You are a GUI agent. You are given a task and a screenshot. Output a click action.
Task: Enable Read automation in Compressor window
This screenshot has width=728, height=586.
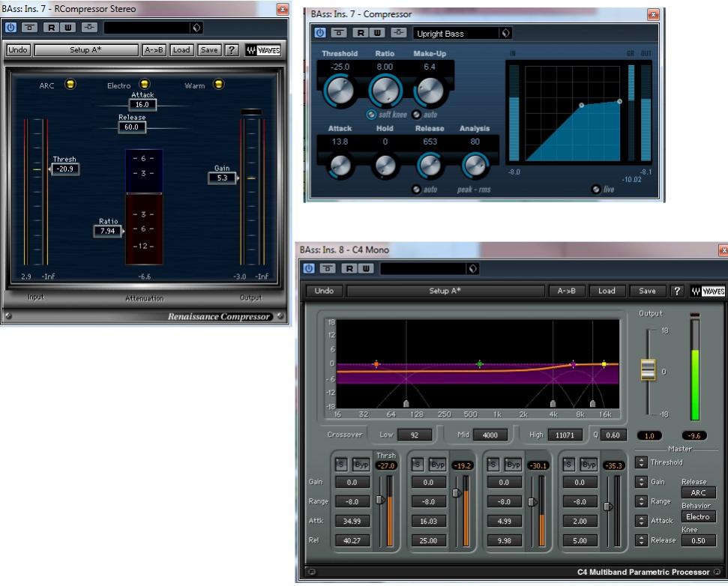pos(361,33)
